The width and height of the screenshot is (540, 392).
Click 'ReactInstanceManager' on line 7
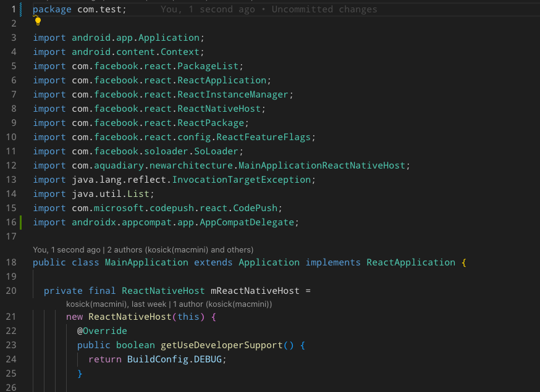233,94
